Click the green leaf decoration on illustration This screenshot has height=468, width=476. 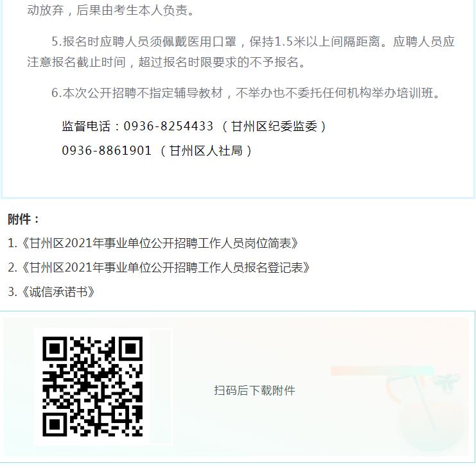click(x=446, y=381)
